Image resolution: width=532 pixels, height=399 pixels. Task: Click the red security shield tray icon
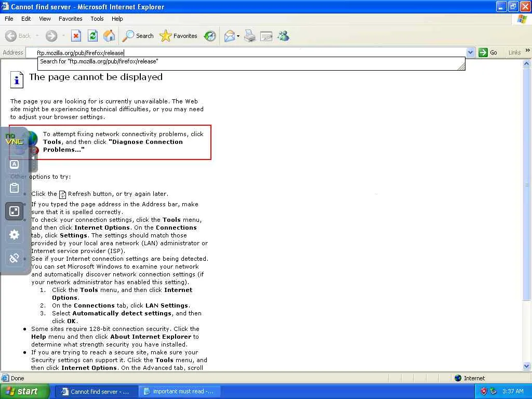click(x=484, y=391)
